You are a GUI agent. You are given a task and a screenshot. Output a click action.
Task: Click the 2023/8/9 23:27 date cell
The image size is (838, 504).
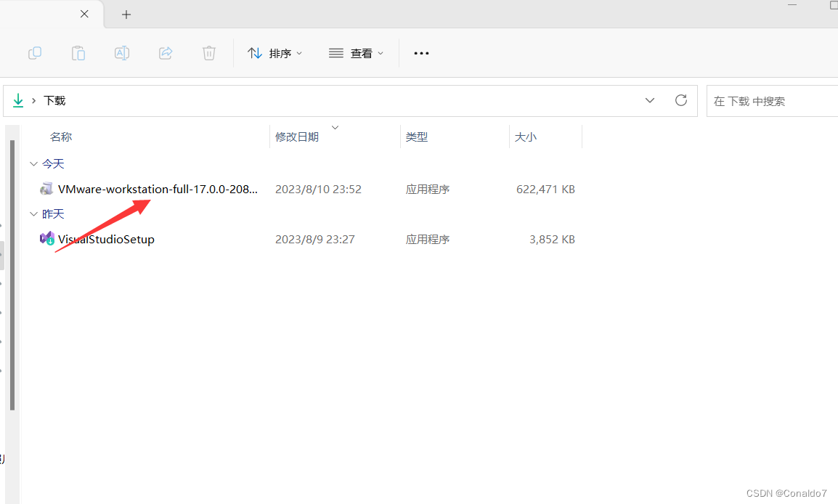(315, 240)
